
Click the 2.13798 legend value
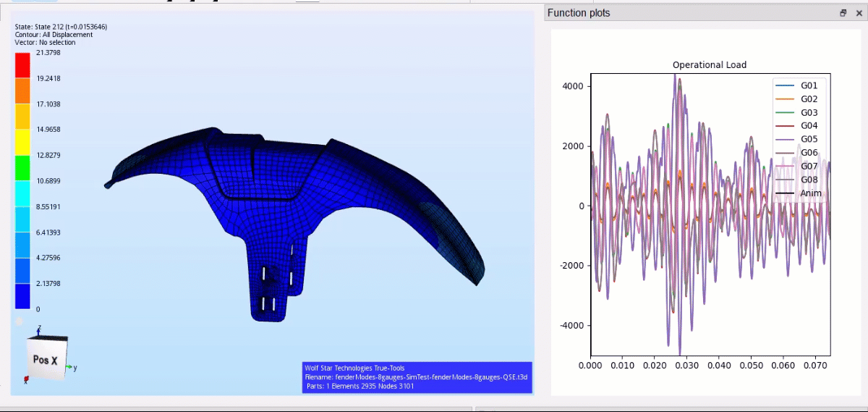[x=48, y=284]
